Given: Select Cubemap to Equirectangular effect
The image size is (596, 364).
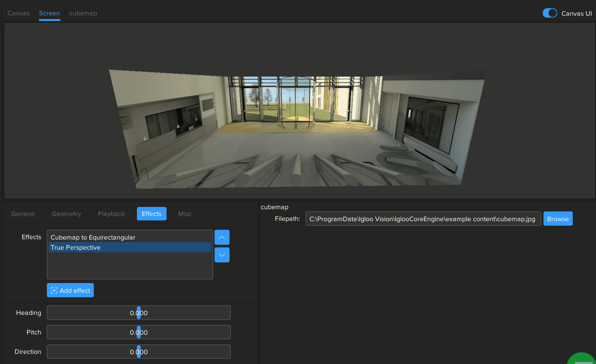Looking at the screenshot, I should pyautogui.click(x=93, y=237).
